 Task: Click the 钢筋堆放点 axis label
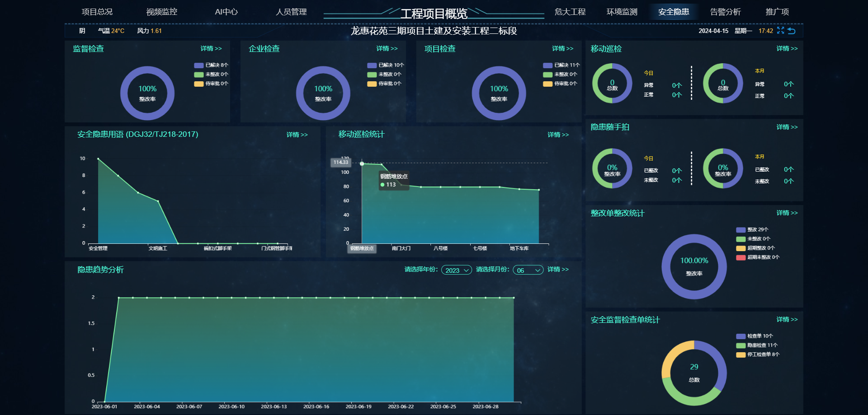click(362, 248)
